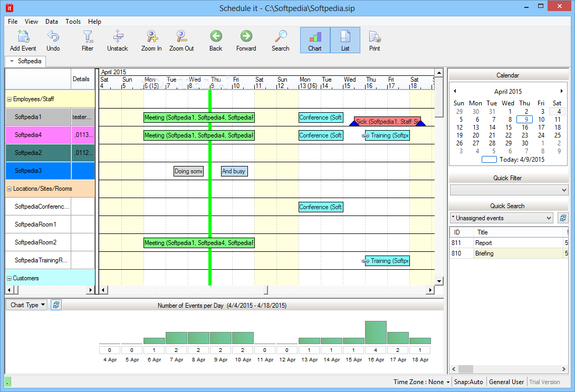Screen dimensions: 575x392
Task: Refresh the Quick Search results
Action: 563,218
